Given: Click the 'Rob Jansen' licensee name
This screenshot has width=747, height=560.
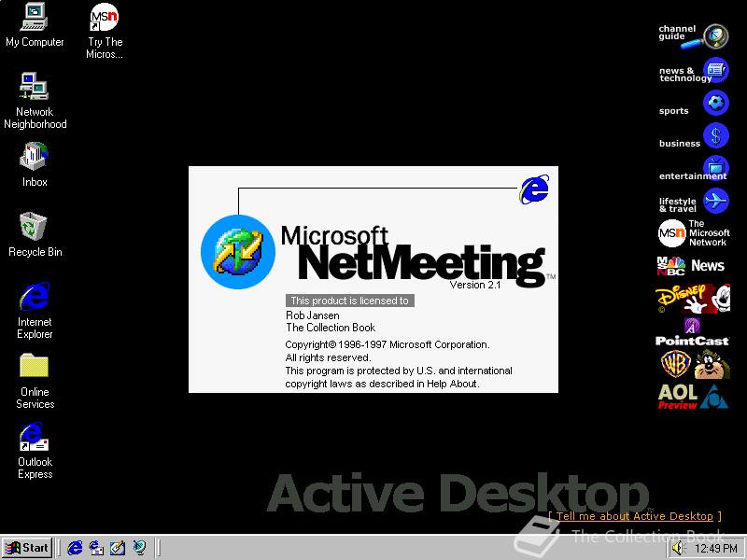Looking at the screenshot, I should 313,315.
